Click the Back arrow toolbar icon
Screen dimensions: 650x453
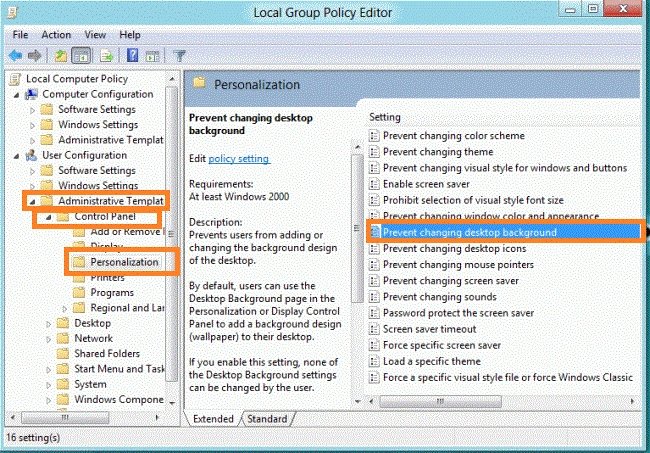(x=15, y=56)
